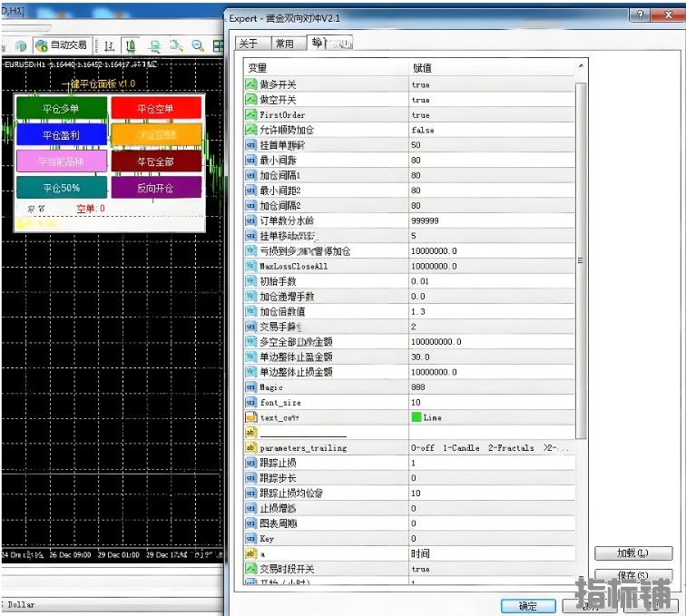686x616 pixels.
Task: Click the red 平仓空单 panel button
Action: pyautogui.click(x=155, y=109)
